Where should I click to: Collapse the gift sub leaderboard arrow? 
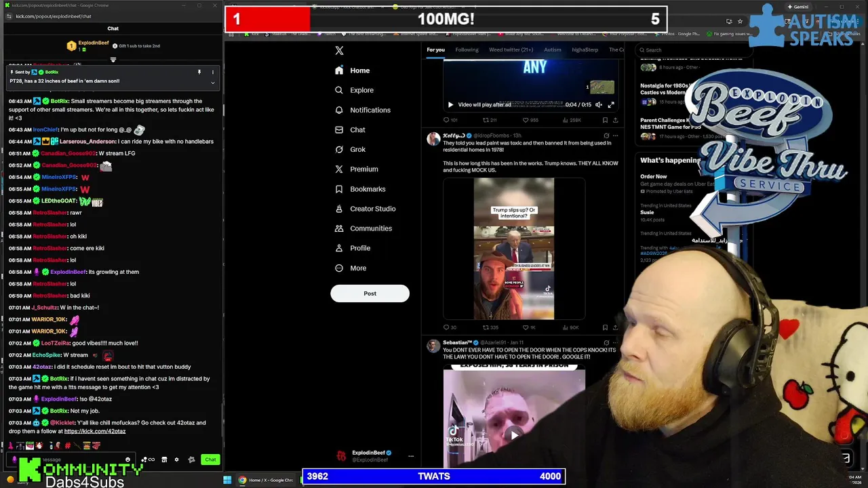(113, 60)
